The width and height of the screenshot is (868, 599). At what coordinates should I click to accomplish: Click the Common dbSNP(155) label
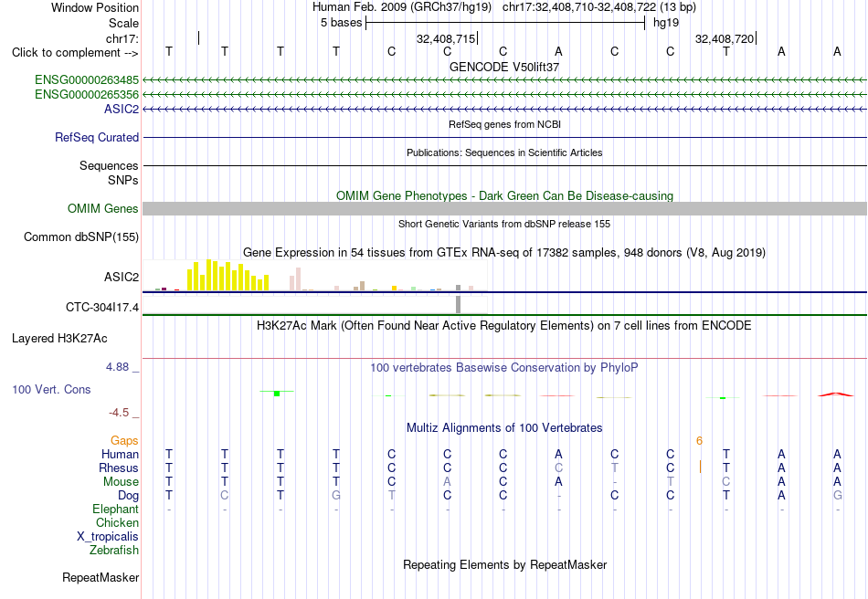[x=80, y=236]
